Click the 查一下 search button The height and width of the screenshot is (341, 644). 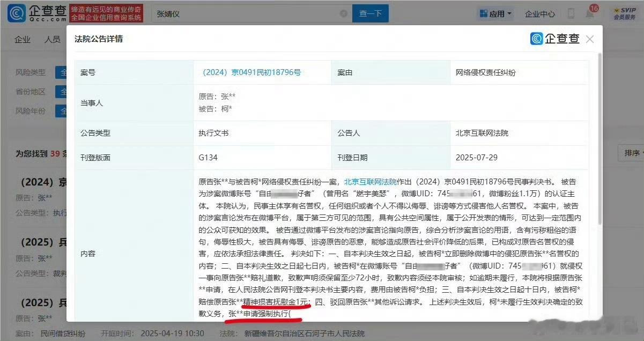click(371, 13)
